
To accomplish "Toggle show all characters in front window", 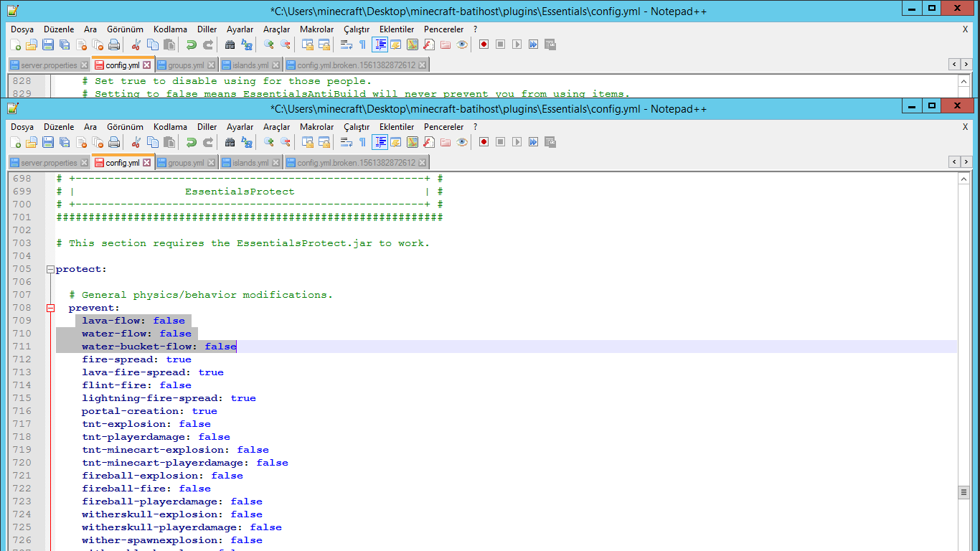I will [362, 142].
